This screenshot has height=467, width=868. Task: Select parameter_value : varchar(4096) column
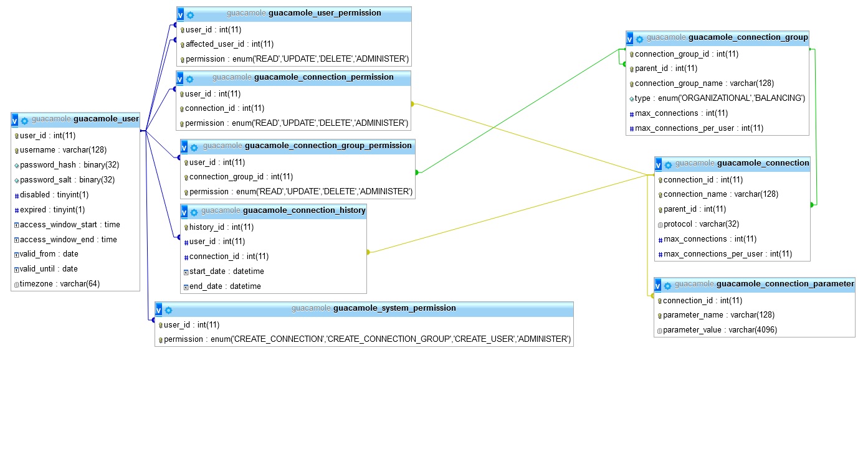pos(755,330)
